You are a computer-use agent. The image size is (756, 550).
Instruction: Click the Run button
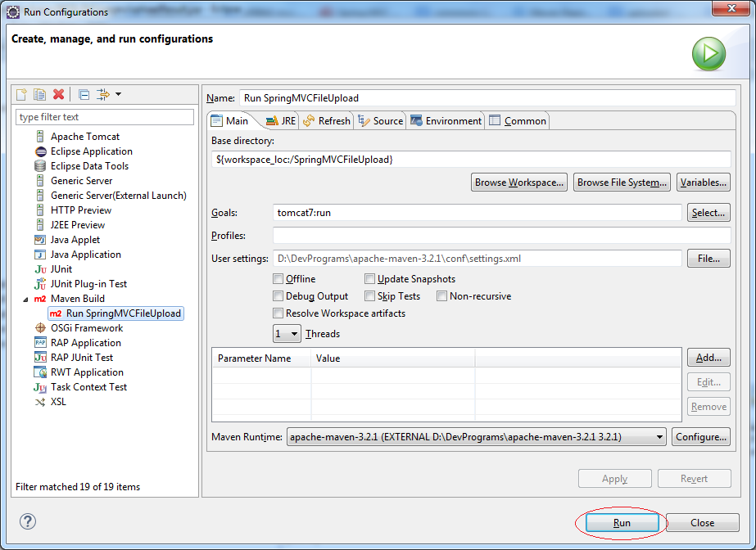[622, 523]
